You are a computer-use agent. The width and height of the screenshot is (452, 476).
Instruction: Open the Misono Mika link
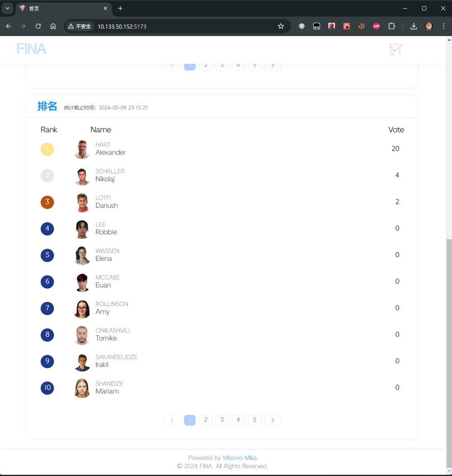[x=239, y=458]
